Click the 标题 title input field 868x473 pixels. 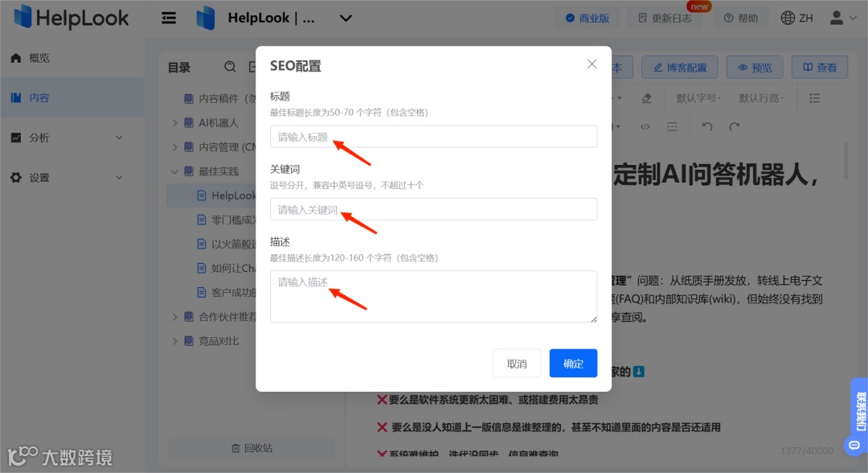click(433, 136)
